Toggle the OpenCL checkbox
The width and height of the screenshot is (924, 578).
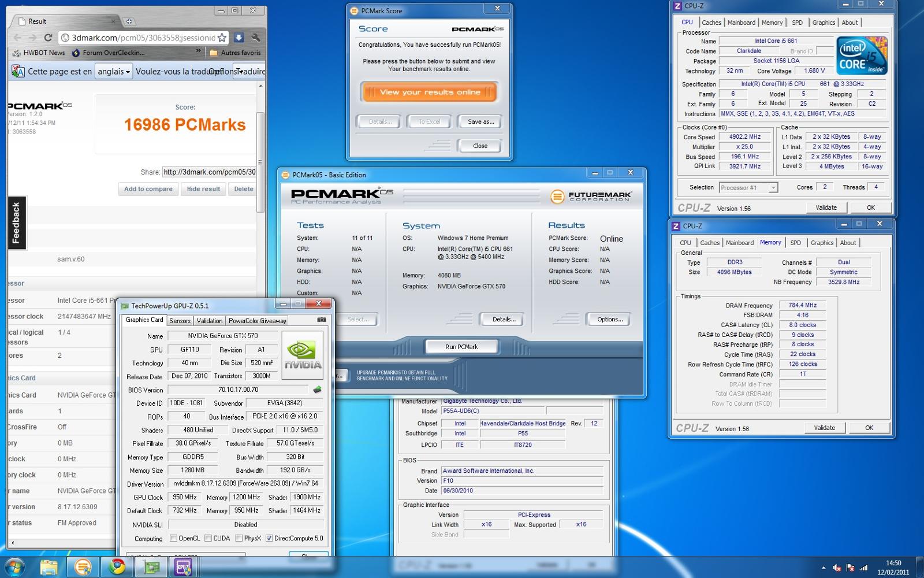[173, 538]
